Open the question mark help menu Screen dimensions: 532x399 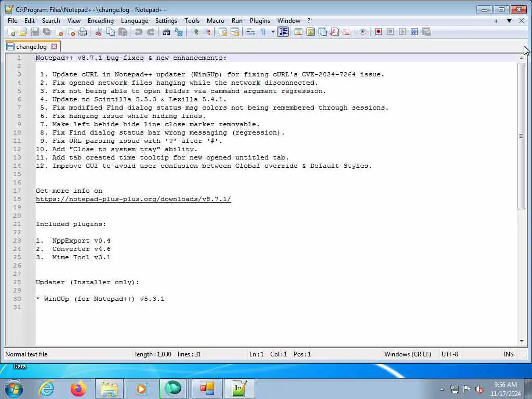(309, 21)
